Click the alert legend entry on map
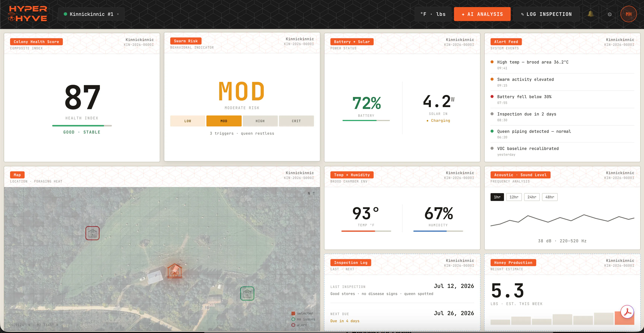This screenshot has width=644, height=333. click(299, 325)
